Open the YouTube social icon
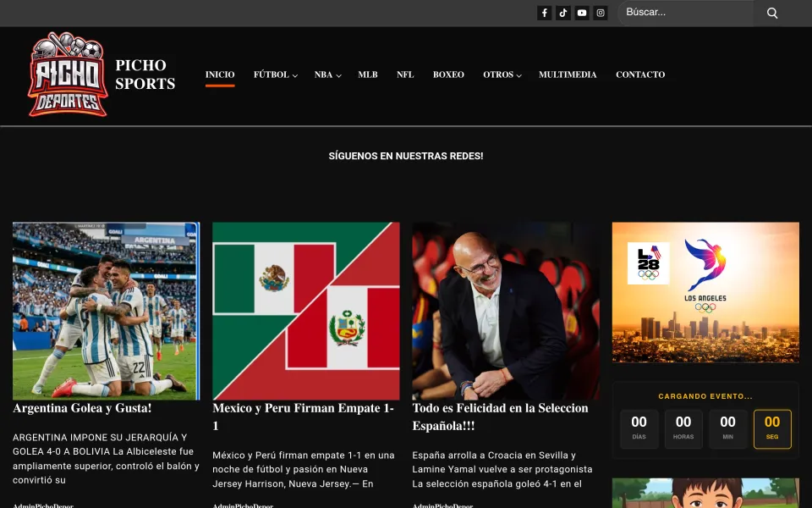This screenshot has width=812, height=508. coord(582,13)
